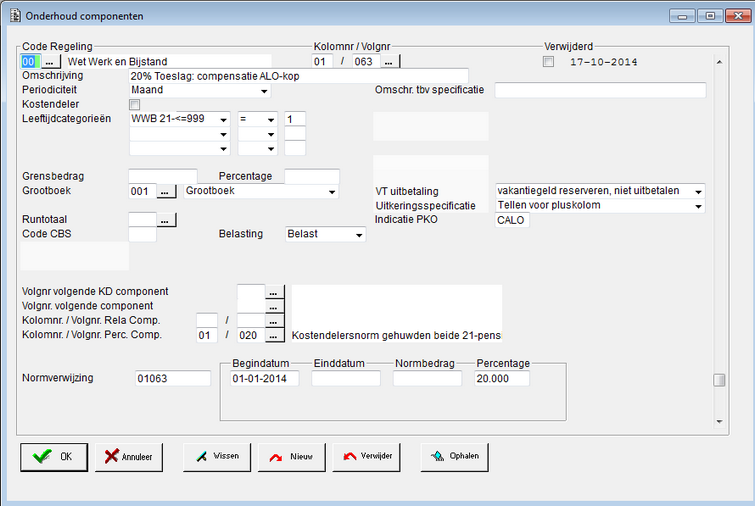Click the Perc. Comp. kolomnr 01 field

(x=207, y=336)
